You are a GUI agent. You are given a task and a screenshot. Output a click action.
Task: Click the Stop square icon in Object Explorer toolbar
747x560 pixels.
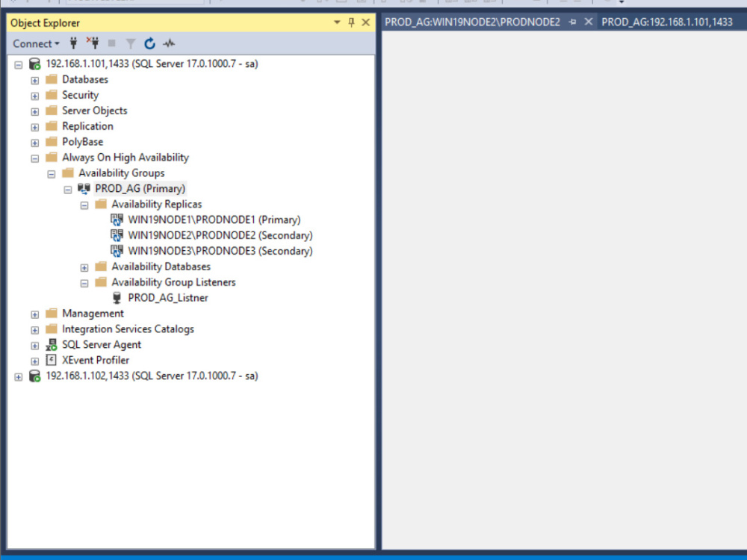(x=112, y=44)
